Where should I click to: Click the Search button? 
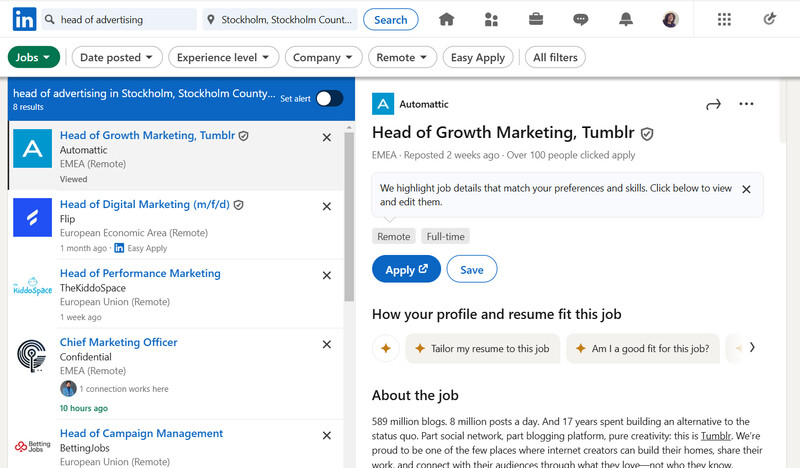click(391, 19)
